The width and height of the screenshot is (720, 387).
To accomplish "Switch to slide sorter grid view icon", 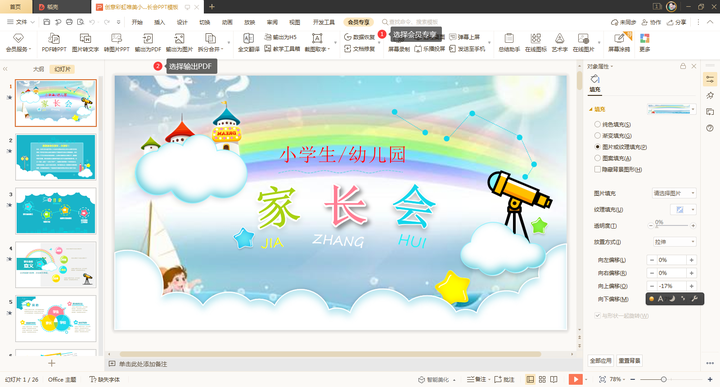I will [542, 380].
